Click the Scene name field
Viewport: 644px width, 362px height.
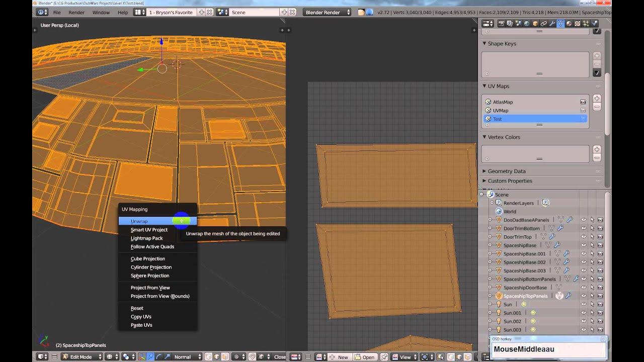(255, 12)
